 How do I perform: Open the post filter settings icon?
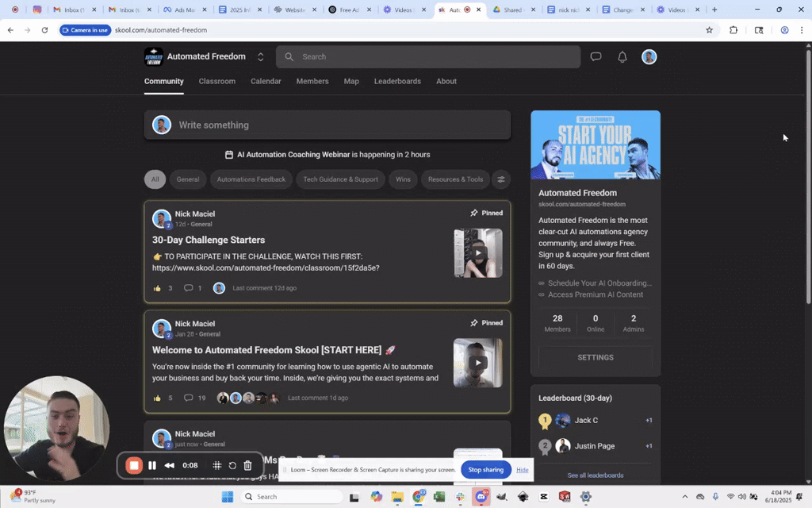pyautogui.click(x=501, y=179)
